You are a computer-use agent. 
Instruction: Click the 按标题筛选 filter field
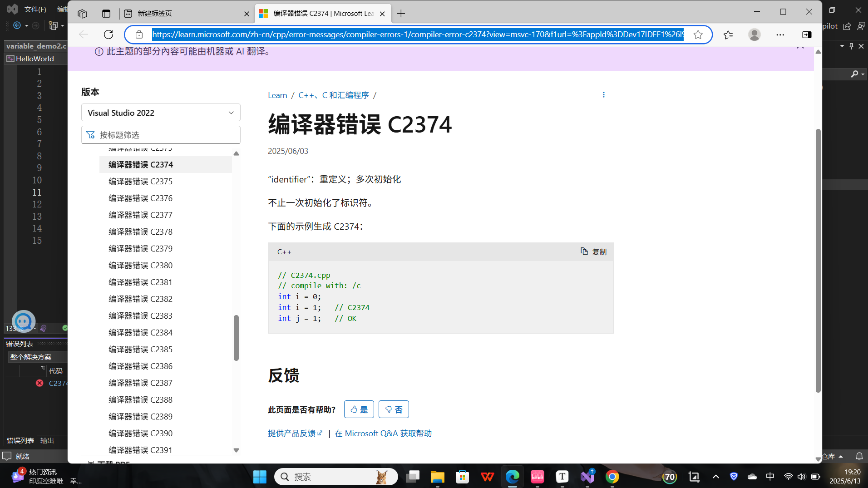161,135
